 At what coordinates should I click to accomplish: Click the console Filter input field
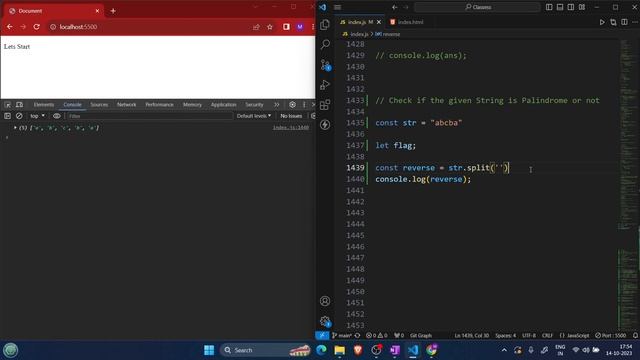tap(149, 116)
